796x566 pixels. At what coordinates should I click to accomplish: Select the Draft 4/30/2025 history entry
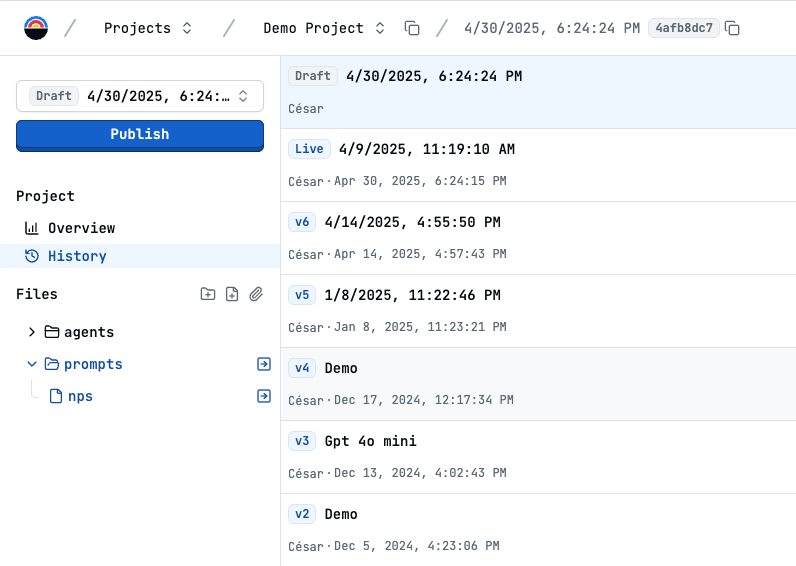[538, 92]
